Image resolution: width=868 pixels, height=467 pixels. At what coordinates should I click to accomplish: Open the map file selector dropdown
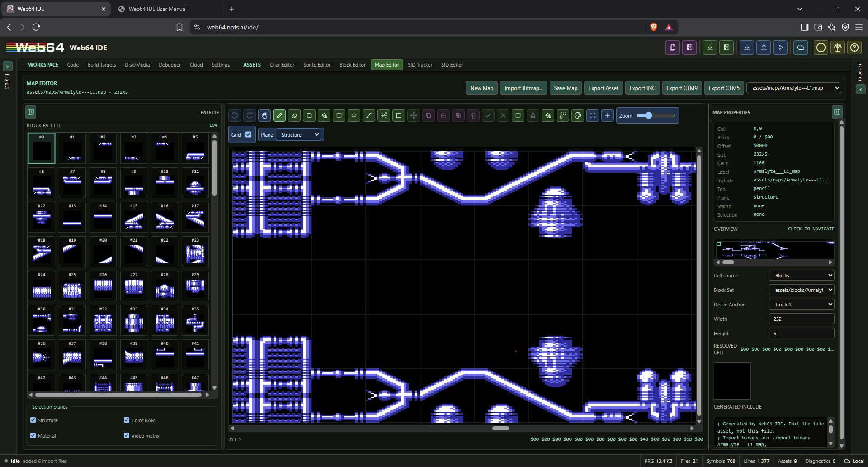click(793, 88)
